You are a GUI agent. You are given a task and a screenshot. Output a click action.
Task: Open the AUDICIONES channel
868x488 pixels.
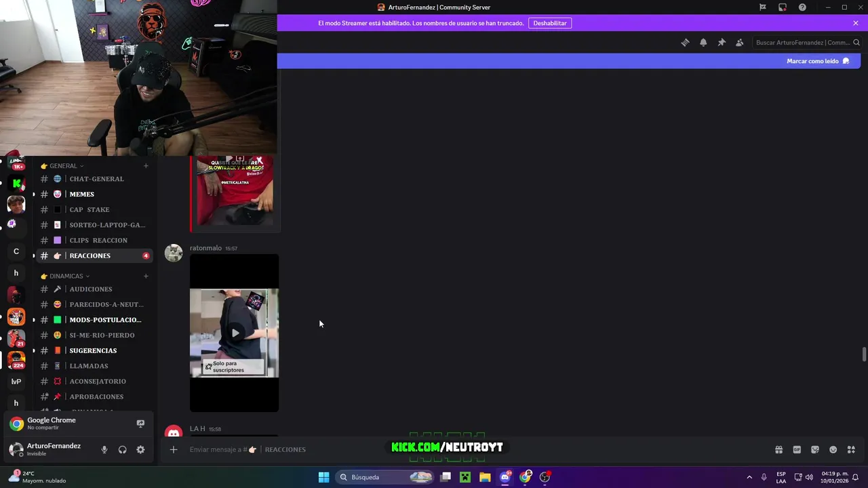click(94, 289)
